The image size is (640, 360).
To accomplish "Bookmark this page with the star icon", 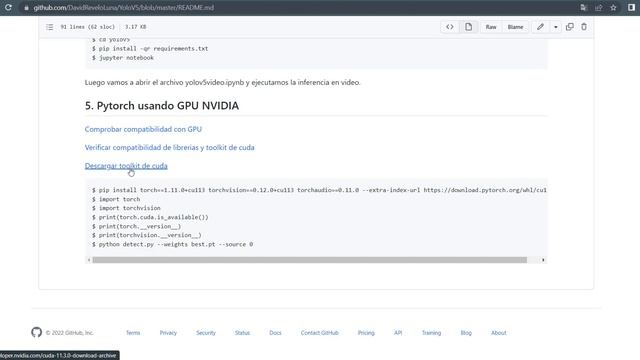I will point(613,8).
